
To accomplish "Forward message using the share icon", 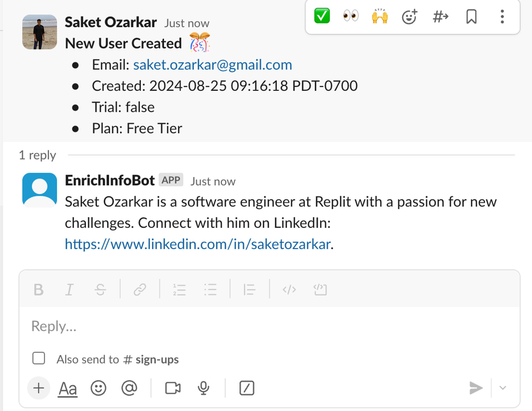I will coord(441,17).
